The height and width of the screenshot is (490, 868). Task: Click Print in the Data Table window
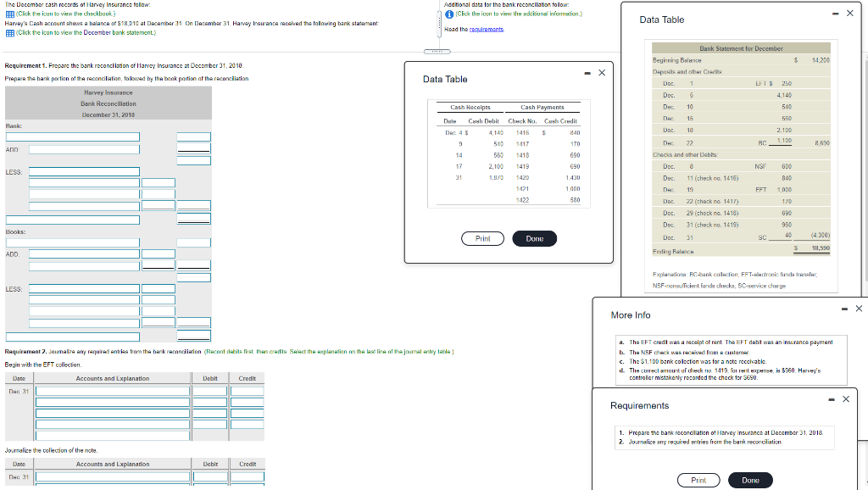(482, 238)
